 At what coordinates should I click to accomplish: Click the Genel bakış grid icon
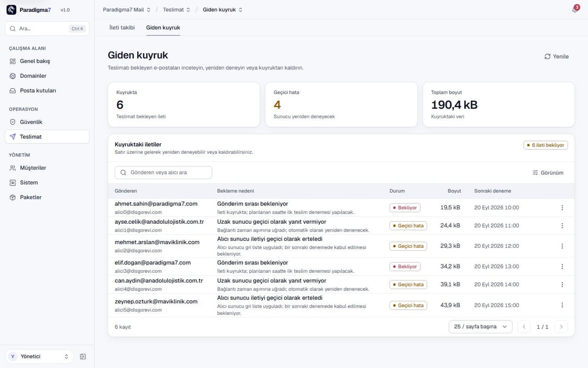tap(13, 61)
